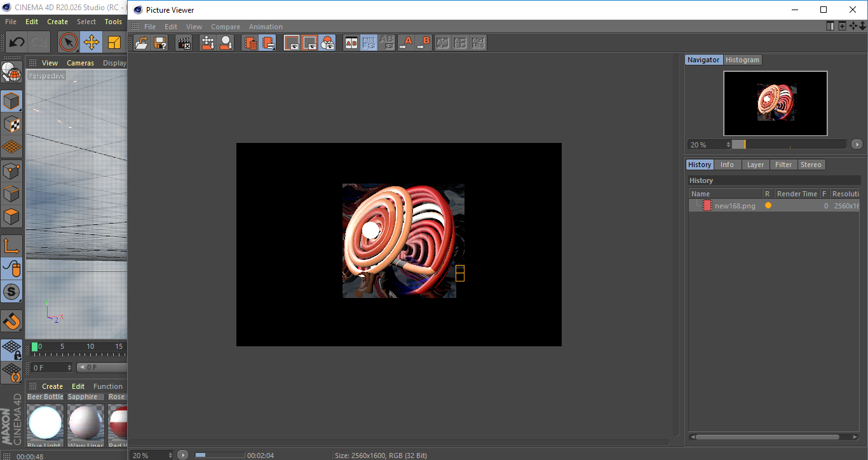Click the Resolution column header
The width and height of the screenshot is (868, 460).
[x=845, y=194]
